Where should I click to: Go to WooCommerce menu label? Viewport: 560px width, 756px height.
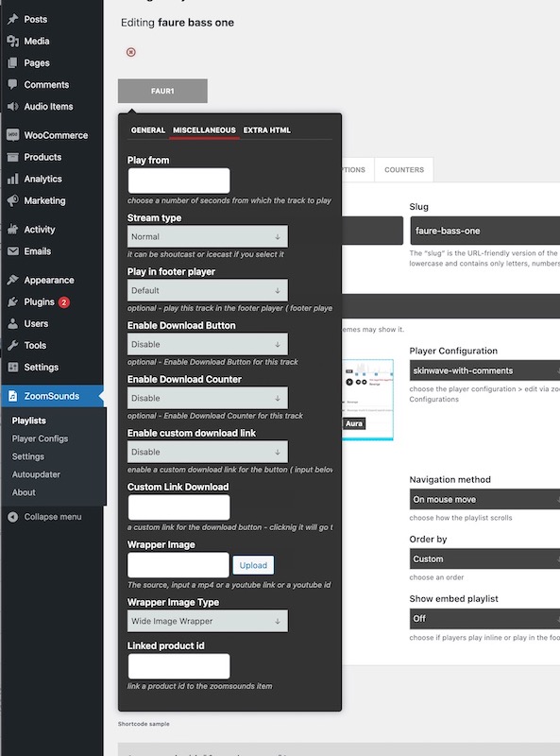[56, 135]
